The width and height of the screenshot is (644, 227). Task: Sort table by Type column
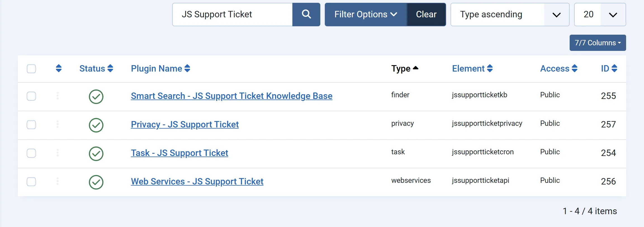coord(405,68)
